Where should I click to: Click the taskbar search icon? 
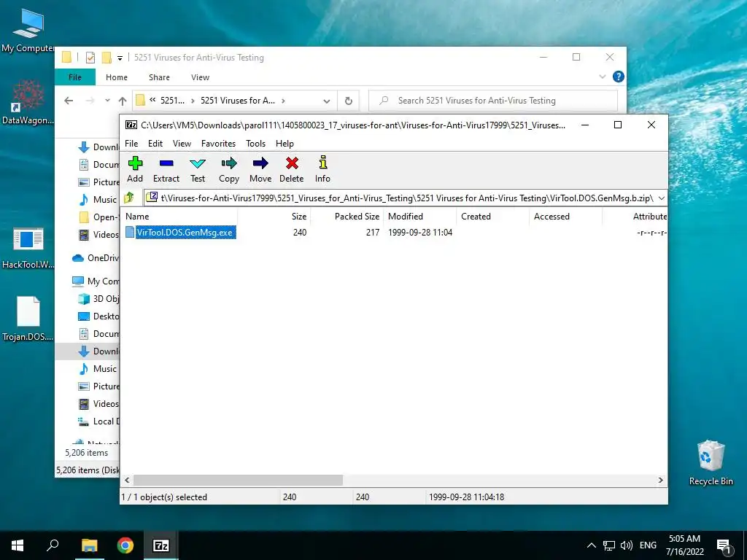(x=53, y=545)
